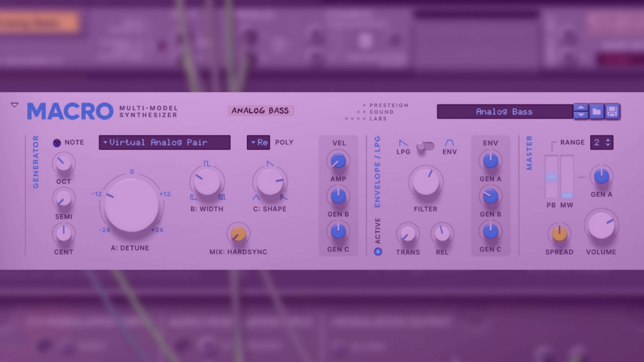Click the folder browse patch icon

coord(597,111)
